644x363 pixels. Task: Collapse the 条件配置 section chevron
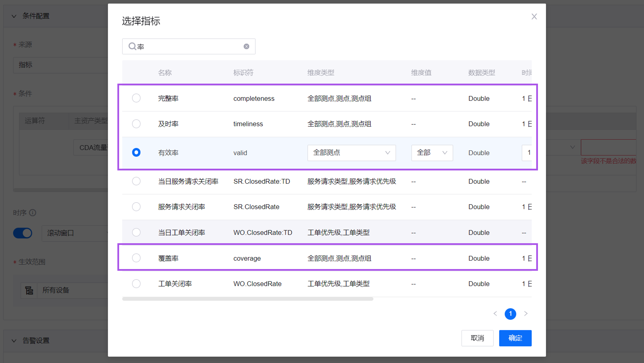[14, 16]
